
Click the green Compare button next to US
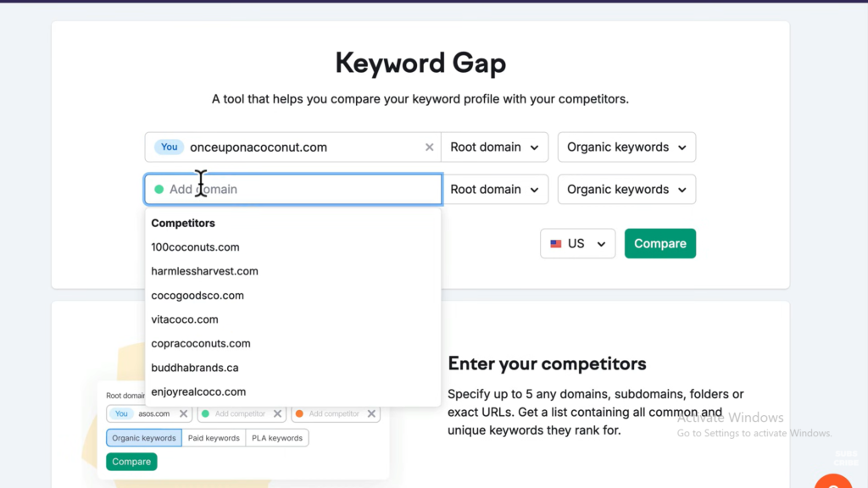pyautogui.click(x=659, y=244)
